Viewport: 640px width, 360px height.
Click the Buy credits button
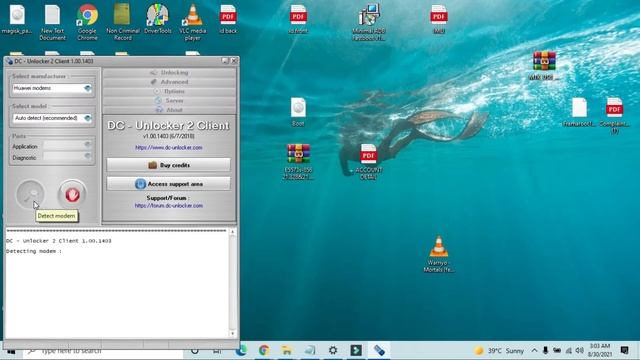tap(169, 165)
